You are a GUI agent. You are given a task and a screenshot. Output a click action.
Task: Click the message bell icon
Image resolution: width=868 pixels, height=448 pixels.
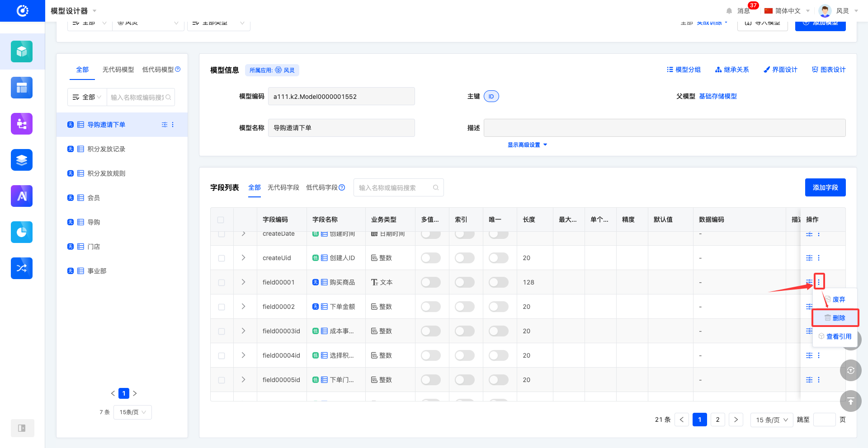(729, 11)
